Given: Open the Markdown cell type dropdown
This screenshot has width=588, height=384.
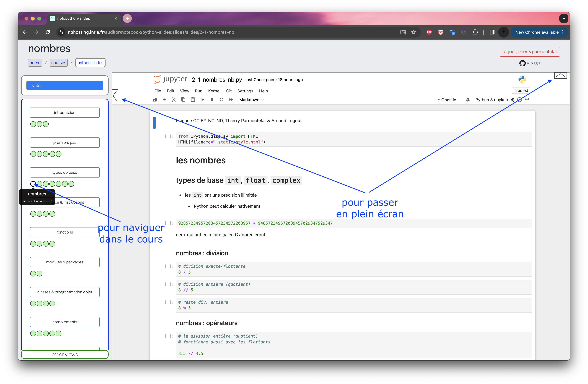Looking at the screenshot, I should coord(251,100).
